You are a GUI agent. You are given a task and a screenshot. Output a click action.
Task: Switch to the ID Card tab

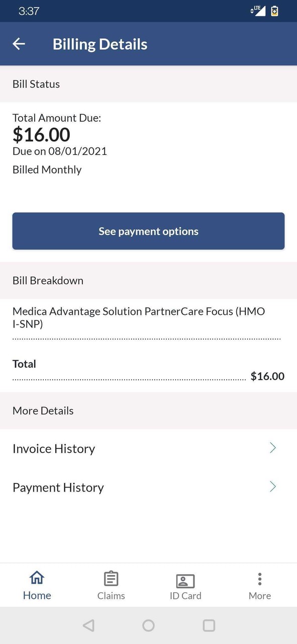(x=185, y=585)
